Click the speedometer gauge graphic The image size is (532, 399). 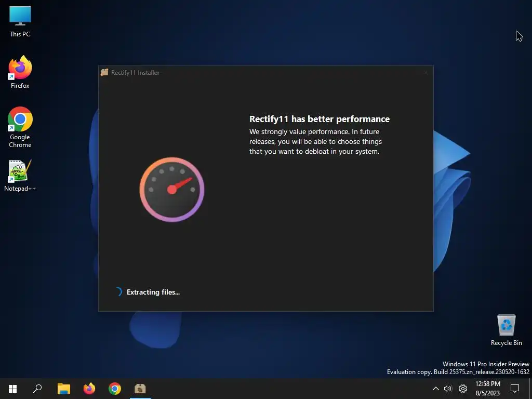(x=171, y=189)
